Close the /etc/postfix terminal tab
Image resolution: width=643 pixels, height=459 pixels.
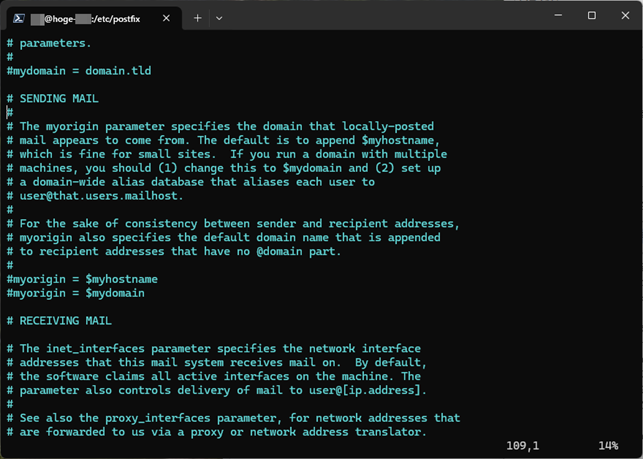166,18
